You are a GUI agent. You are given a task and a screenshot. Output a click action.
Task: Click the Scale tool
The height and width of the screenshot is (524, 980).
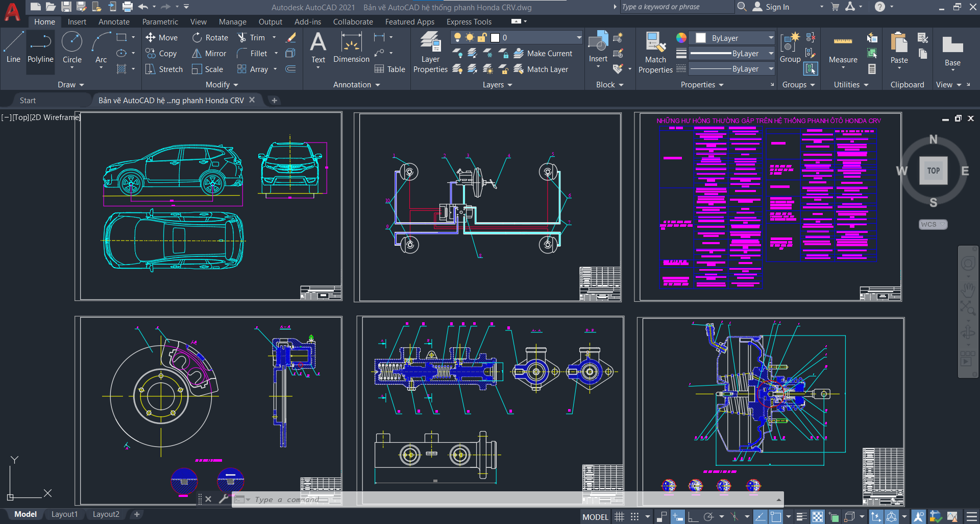(x=207, y=69)
